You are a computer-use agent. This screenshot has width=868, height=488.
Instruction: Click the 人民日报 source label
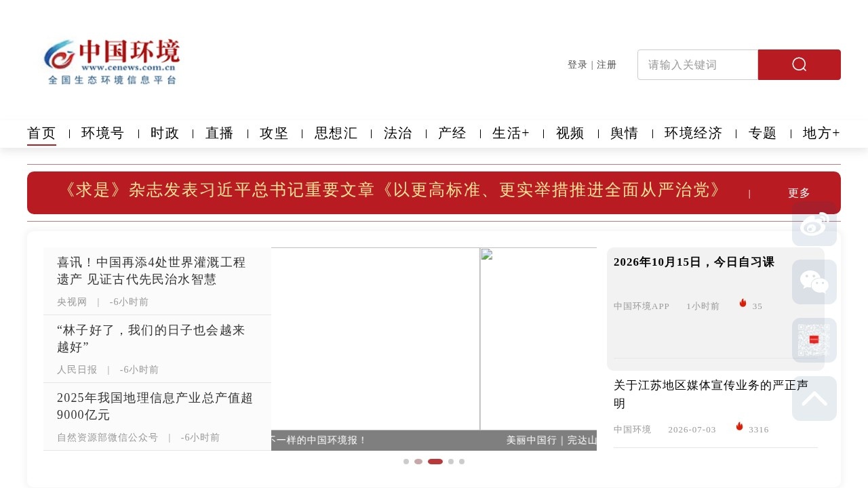tap(77, 369)
